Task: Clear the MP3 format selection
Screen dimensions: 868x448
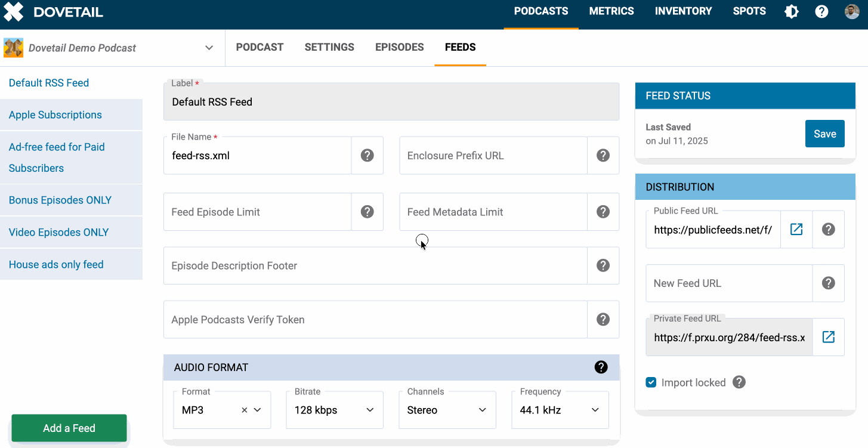Action: pos(244,410)
